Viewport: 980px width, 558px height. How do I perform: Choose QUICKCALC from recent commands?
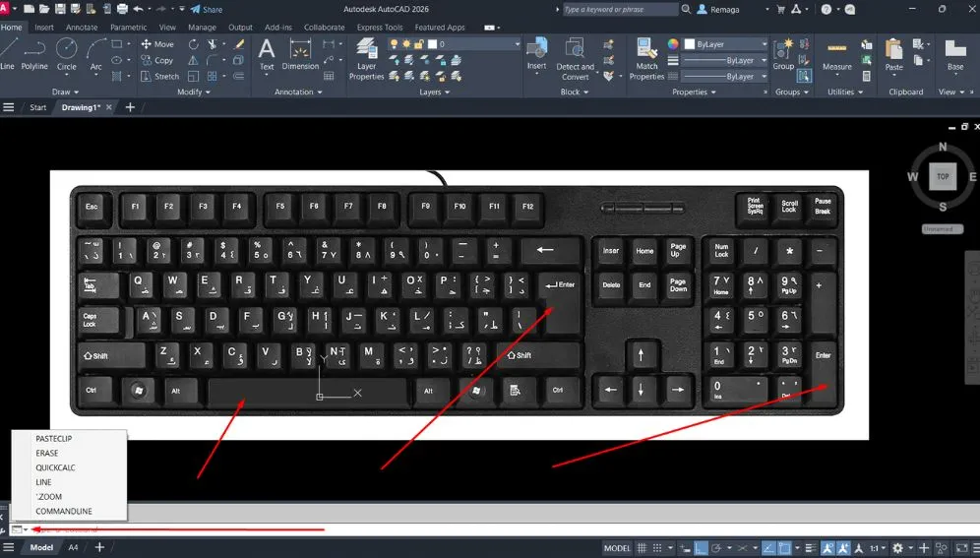56,467
